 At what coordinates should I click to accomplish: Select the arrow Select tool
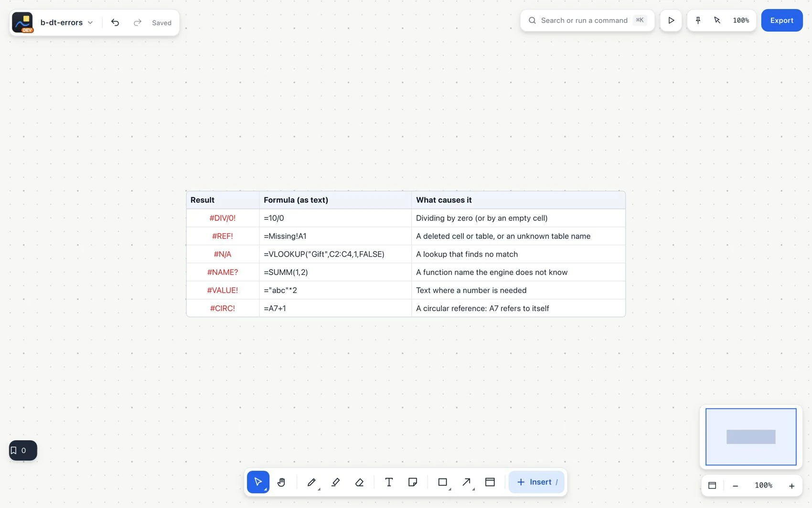point(258,482)
